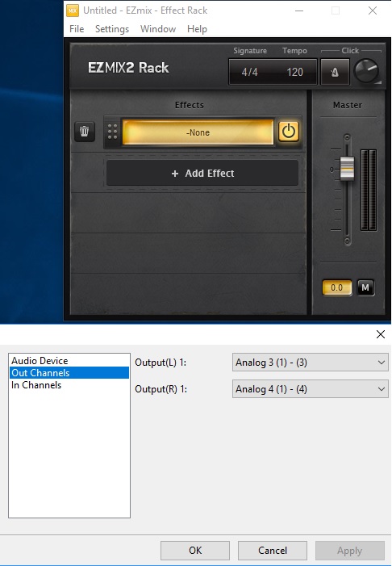Open the File menu
This screenshot has width=392, height=566.
click(x=77, y=29)
